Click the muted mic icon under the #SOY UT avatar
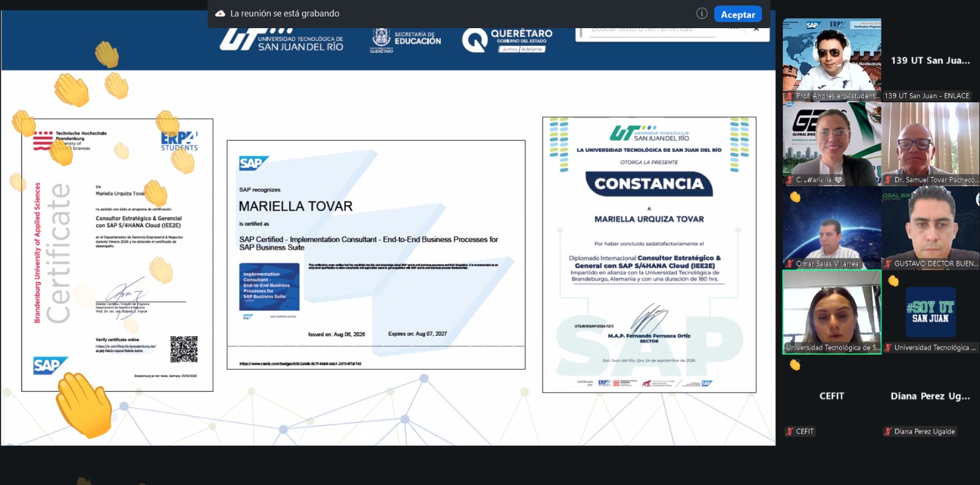Image resolution: width=980 pixels, height=485 pixels. (x=888, y=348)
